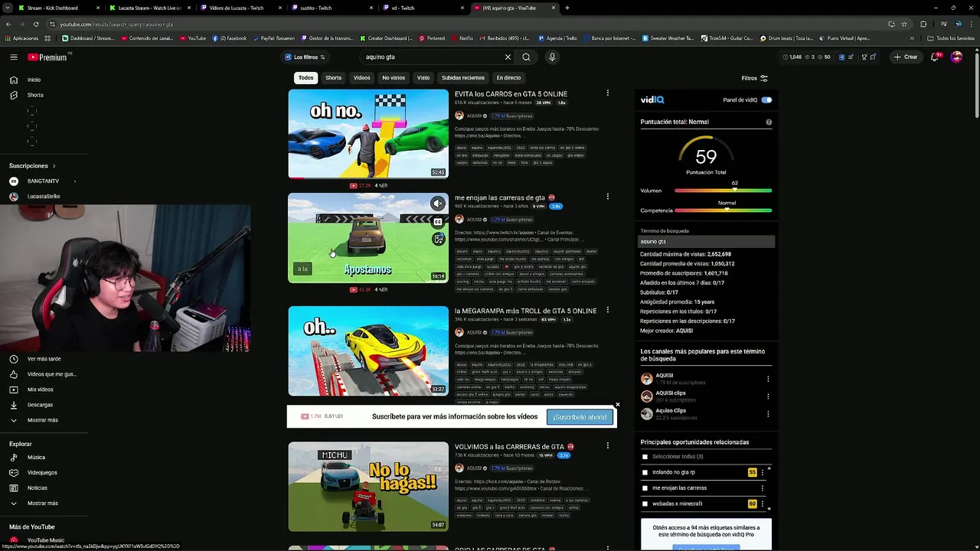Click the magnifier search button

click(526, 57)
